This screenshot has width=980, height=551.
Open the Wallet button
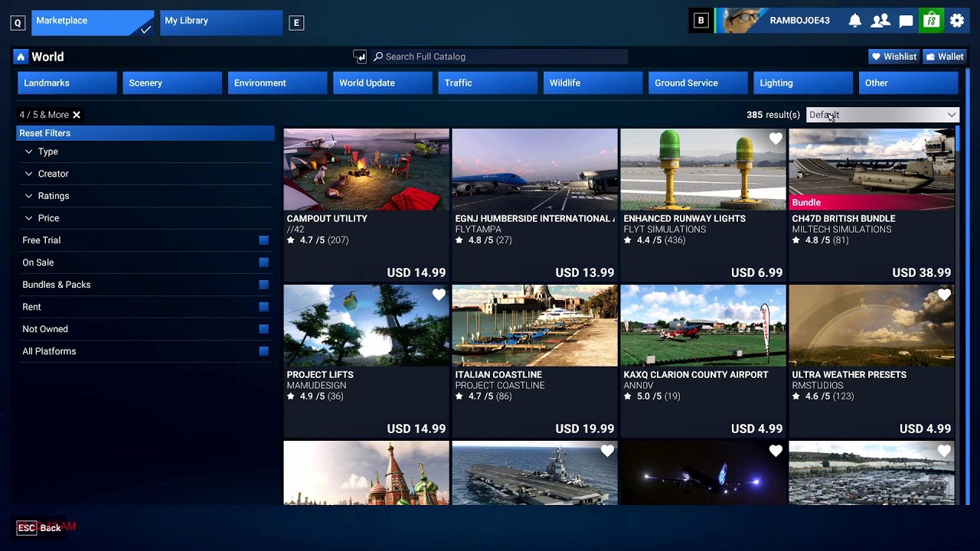[x=944, y=57]
